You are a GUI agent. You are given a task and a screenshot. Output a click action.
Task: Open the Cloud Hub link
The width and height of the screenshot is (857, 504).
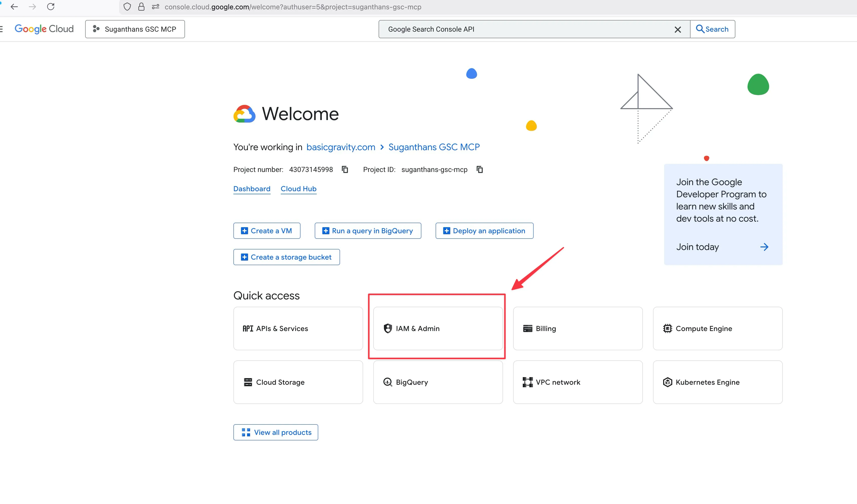pyautogui.click(x=298, y=189)
